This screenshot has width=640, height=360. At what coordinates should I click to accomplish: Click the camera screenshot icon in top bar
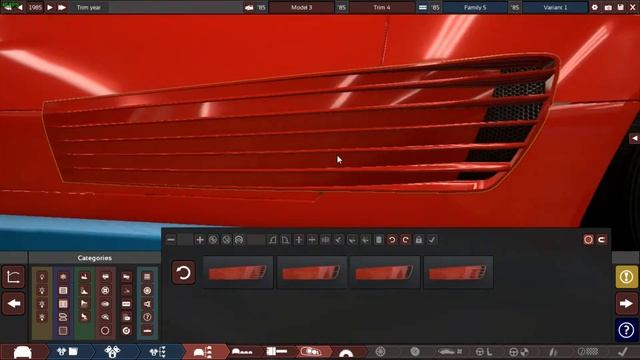(x=608, y=7)
